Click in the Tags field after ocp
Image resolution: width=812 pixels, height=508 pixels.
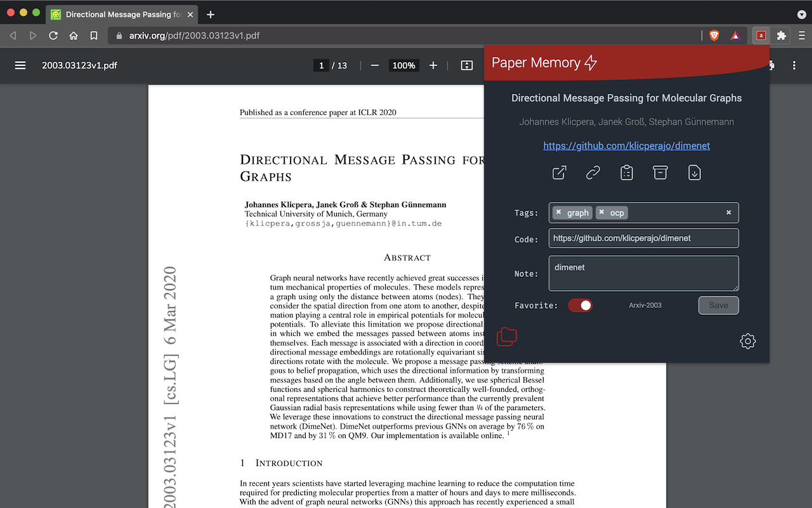point(676,213)
